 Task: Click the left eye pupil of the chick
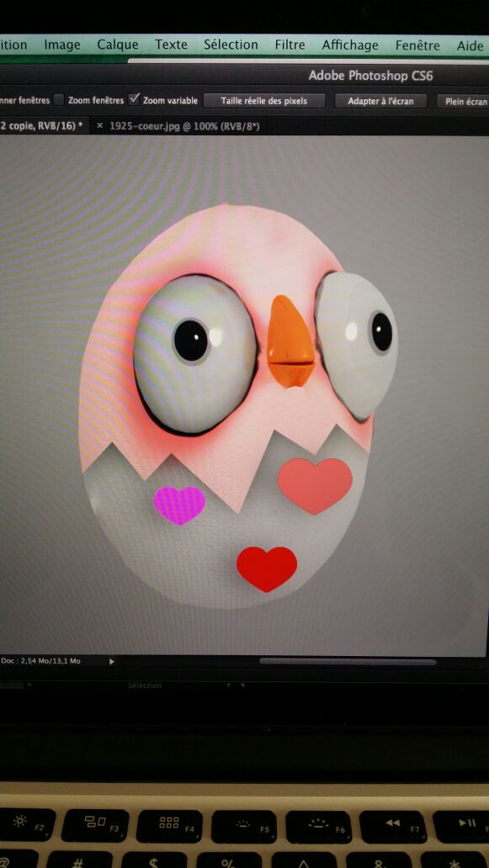point(190,341)
